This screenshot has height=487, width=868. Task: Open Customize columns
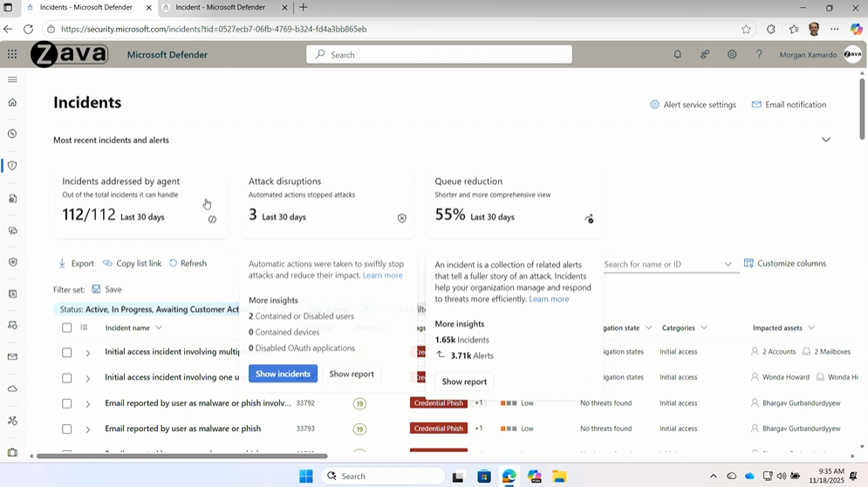pos(785,264)
